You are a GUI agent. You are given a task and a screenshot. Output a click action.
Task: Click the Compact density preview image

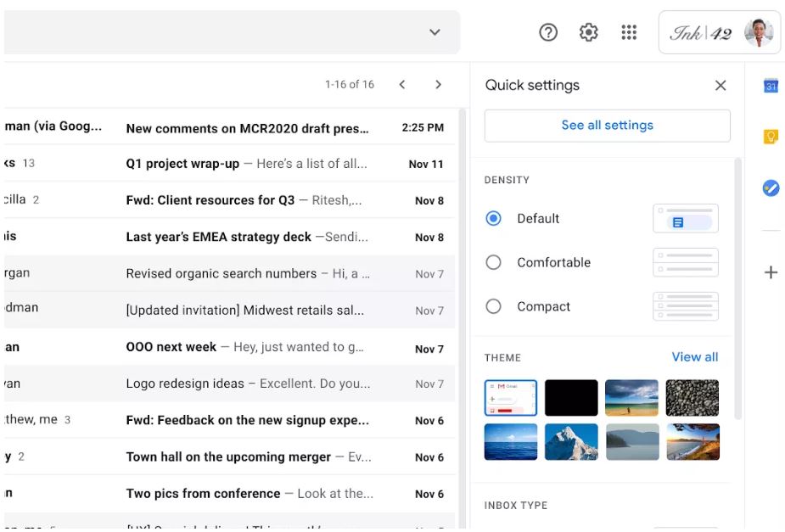pos(686,306)
